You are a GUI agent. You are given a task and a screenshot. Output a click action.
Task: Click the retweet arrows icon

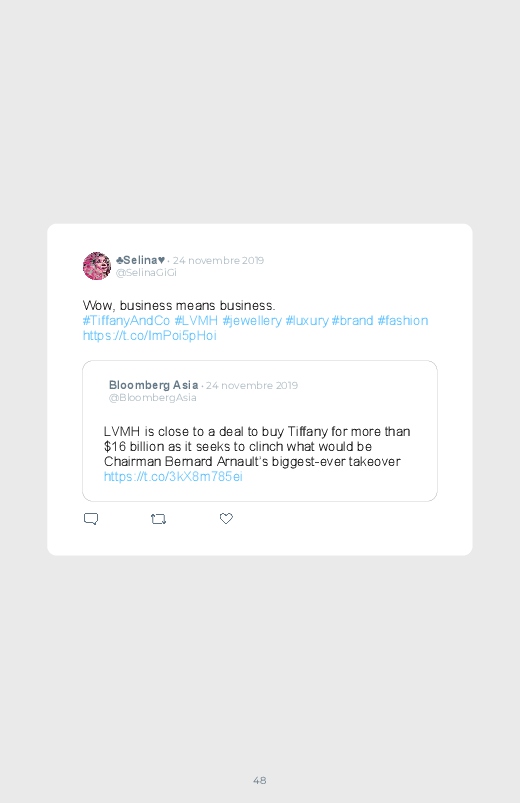click(x=158, y=519)
